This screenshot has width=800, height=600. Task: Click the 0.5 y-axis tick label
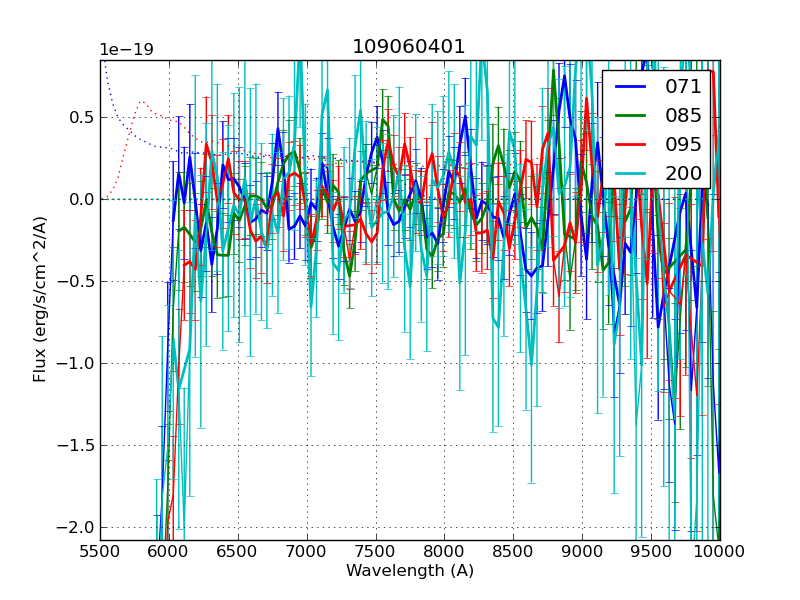coord(79,117)
